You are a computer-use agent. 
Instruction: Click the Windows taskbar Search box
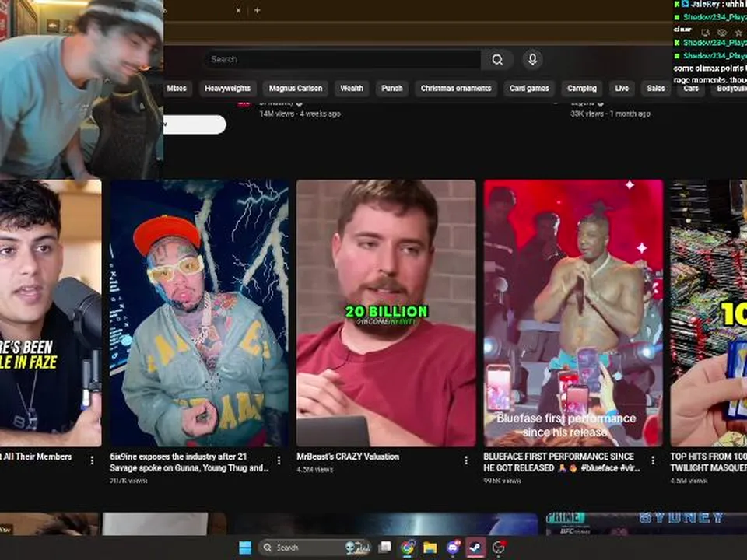click(x=314, y=548)
